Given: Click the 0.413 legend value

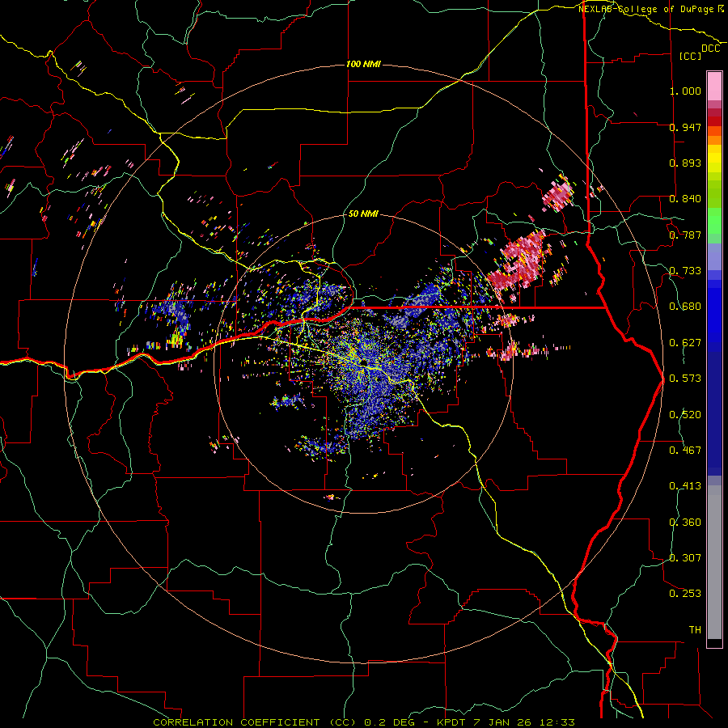Looking at the screenshot, I should 685,486.
